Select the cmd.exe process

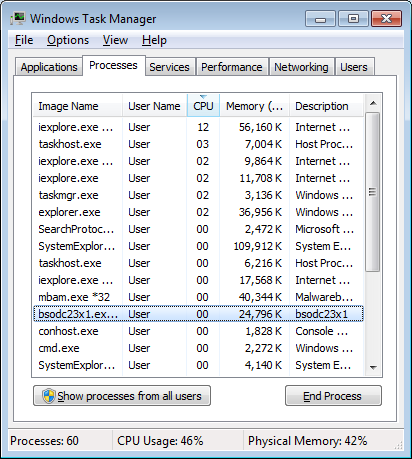[198, 348]
